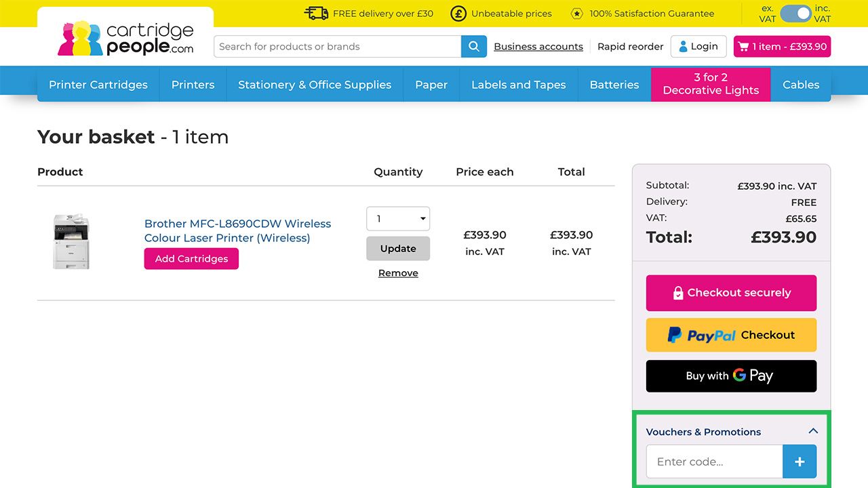This screenshot has width=868, height=488.
Task: Click the Remove link for the printer
Action: pos(398,273)
